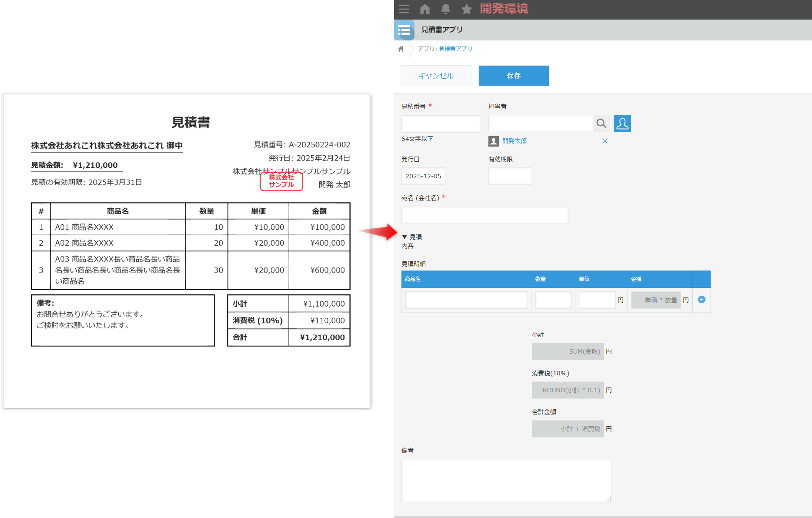Screen dimensions: 812x518
Task: Focus the 見積番号 input field
Action: coord(441,124)
